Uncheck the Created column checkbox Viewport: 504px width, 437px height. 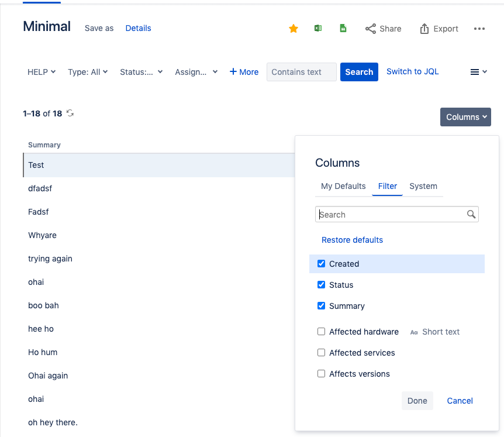coord(321,264)
